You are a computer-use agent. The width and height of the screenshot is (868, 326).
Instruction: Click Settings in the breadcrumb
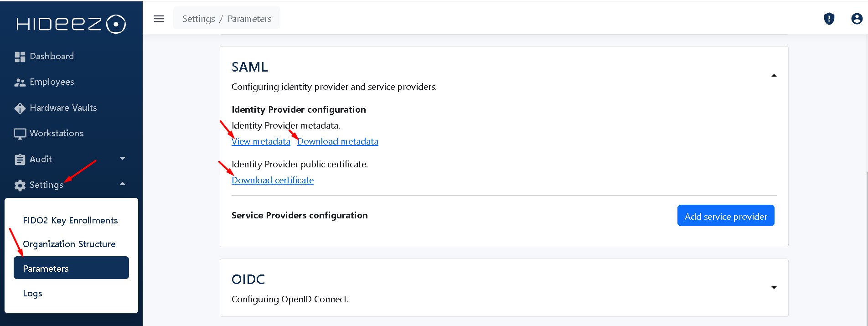tap(198, 19)
